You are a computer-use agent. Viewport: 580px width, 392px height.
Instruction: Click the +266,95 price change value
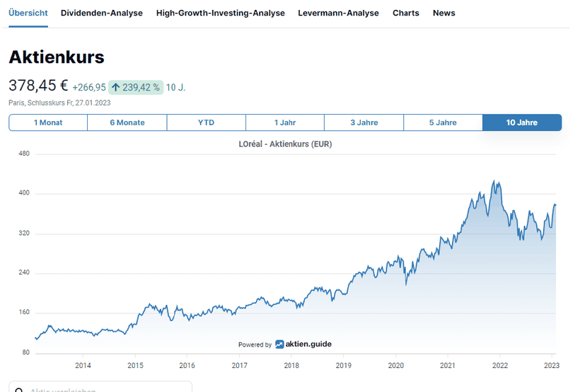(x=89, y=87)
